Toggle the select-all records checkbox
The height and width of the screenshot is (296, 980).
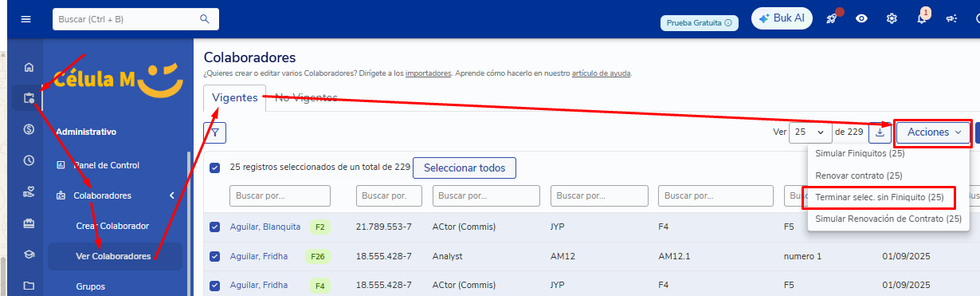(x=215, y=168)
